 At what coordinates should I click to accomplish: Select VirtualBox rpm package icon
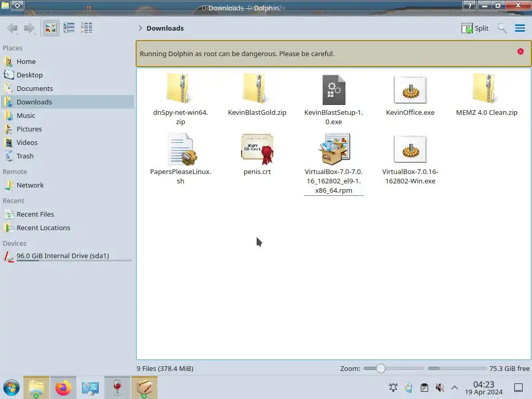334,149
